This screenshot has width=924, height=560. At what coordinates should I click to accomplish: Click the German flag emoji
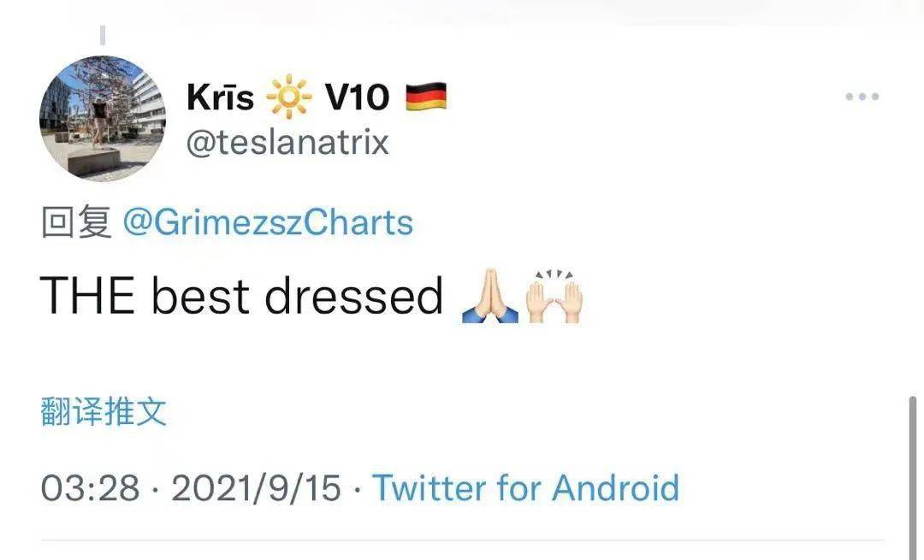[x=425, y=97]
